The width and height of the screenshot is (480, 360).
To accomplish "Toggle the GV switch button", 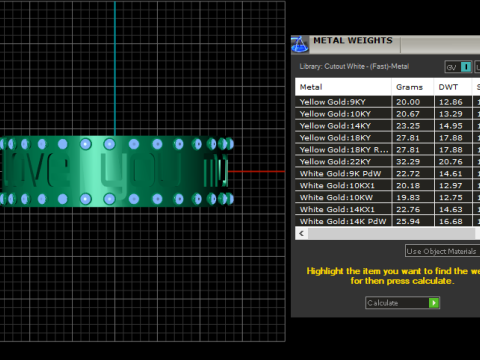I will coord(458,67).
